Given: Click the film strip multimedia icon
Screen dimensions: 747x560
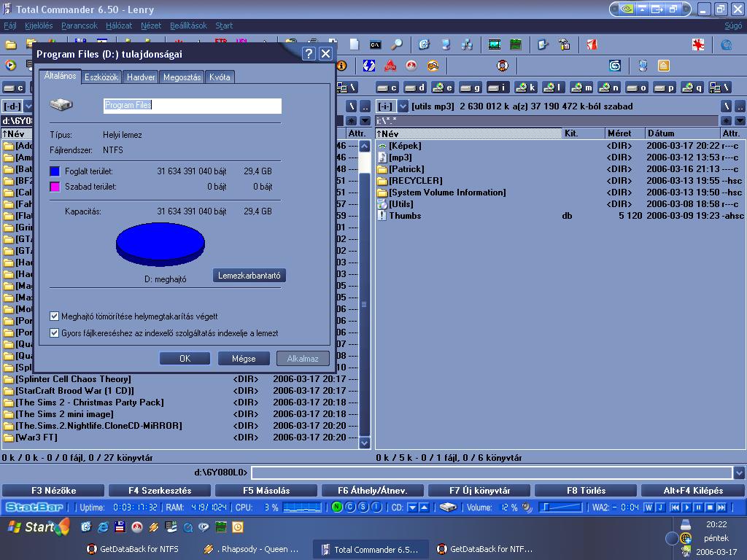Looking at the screenshot, I should 494,44.
